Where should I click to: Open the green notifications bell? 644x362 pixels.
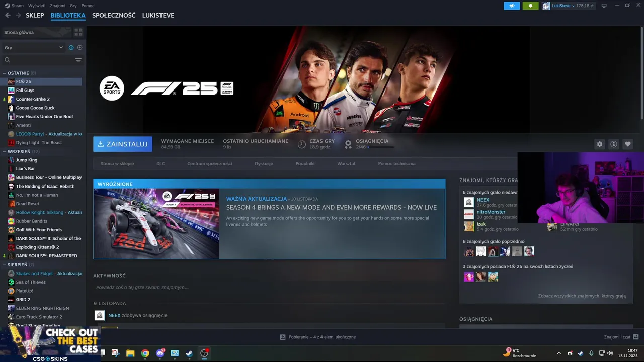[530, 6]
